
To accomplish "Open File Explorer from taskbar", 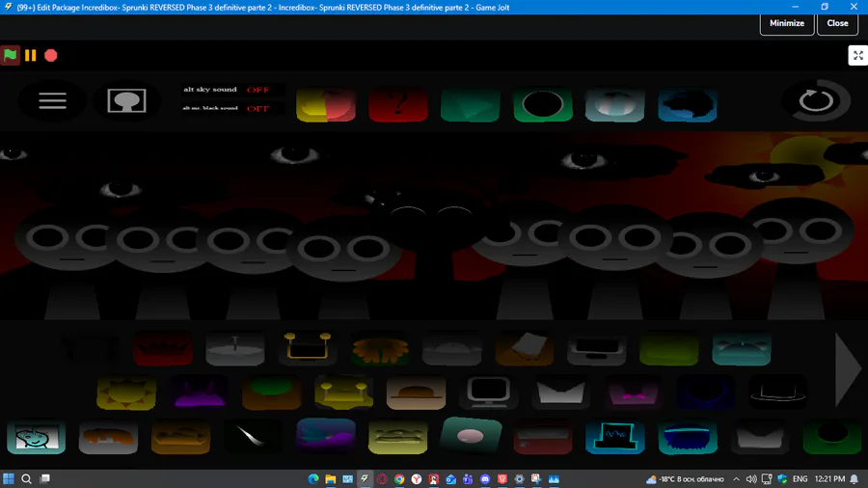I will [331, 478].
